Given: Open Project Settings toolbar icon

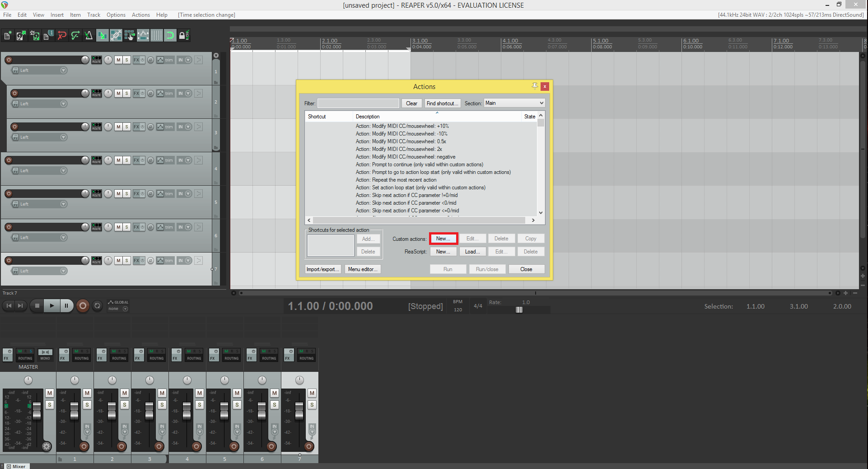Looking at the screenshot, I should (48, 35).
